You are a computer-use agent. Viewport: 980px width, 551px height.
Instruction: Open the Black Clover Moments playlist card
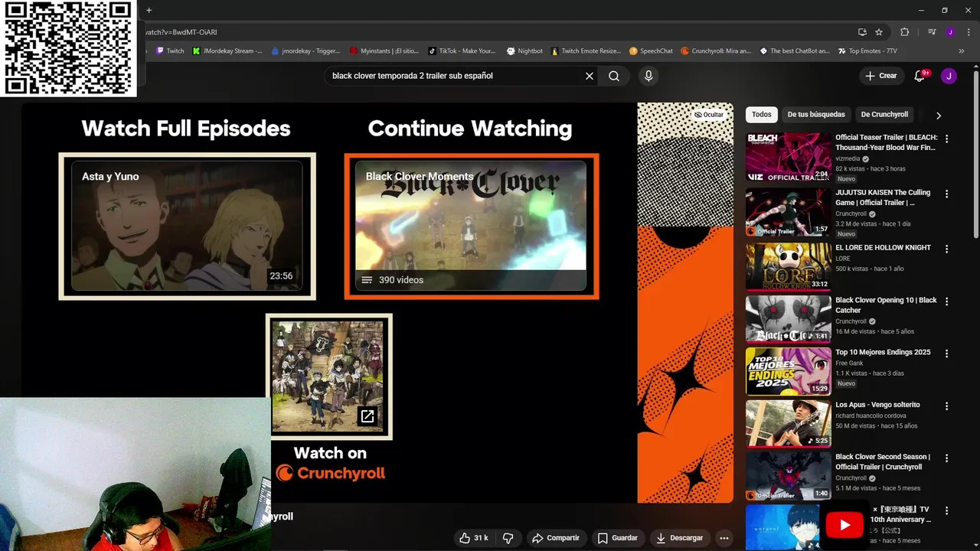tap(471, 226)
